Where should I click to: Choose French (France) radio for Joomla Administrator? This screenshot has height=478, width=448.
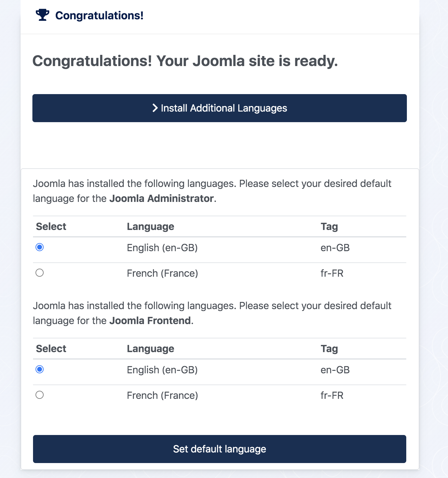click(40, 273)
